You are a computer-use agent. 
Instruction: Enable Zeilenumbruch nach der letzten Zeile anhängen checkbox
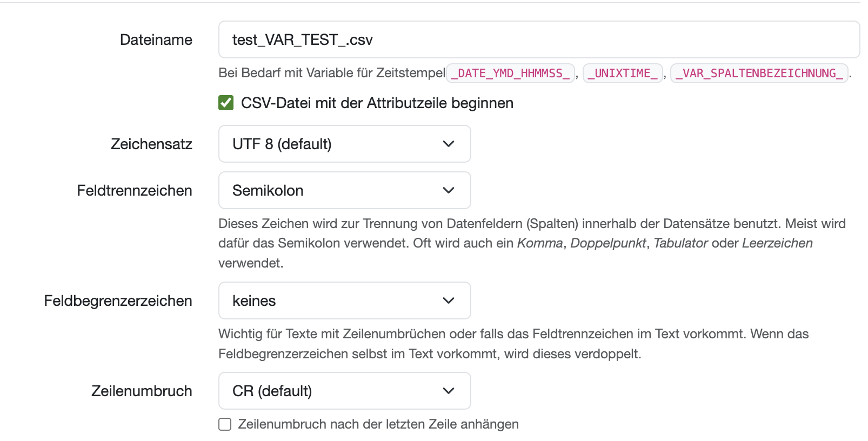[225, 424]
